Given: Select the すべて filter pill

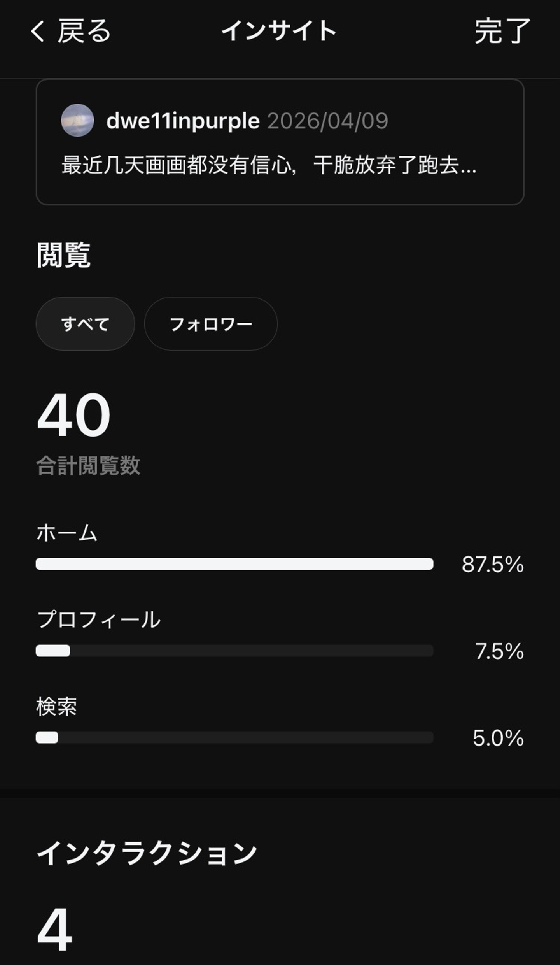Looking at the screenshot, I should pos(85,324).
